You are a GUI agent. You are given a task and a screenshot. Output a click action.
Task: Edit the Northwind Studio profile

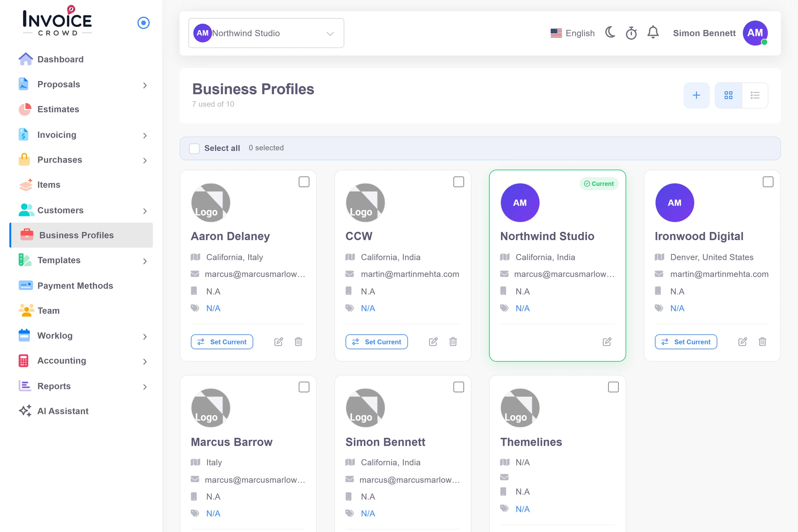click(x=607, y=342)
